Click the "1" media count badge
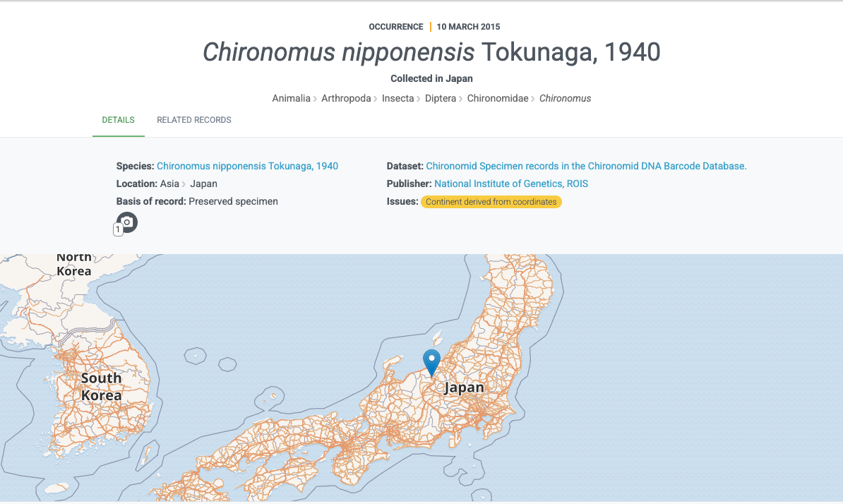843x504 pixels. [x=118, y=229]
